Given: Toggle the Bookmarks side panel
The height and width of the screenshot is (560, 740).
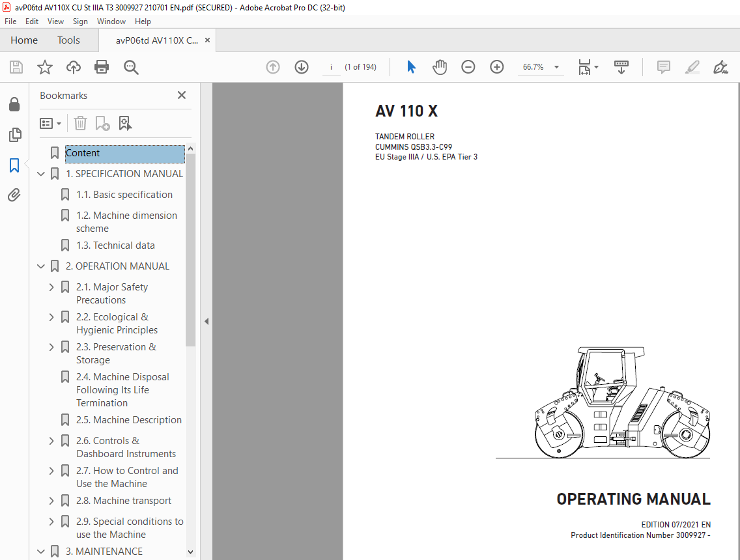Looking at the screenshot, I should click(x=14, y=165).
